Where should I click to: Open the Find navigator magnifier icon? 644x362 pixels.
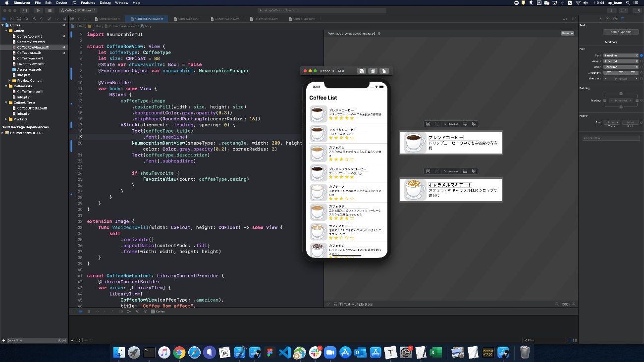(27, 18)
